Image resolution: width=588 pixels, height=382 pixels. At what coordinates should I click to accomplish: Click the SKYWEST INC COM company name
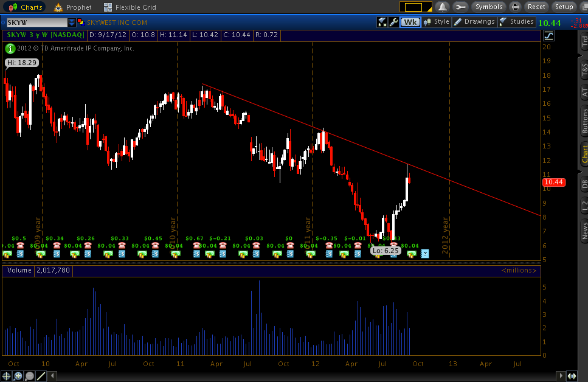pyautogui.click(x=117, y=23)
